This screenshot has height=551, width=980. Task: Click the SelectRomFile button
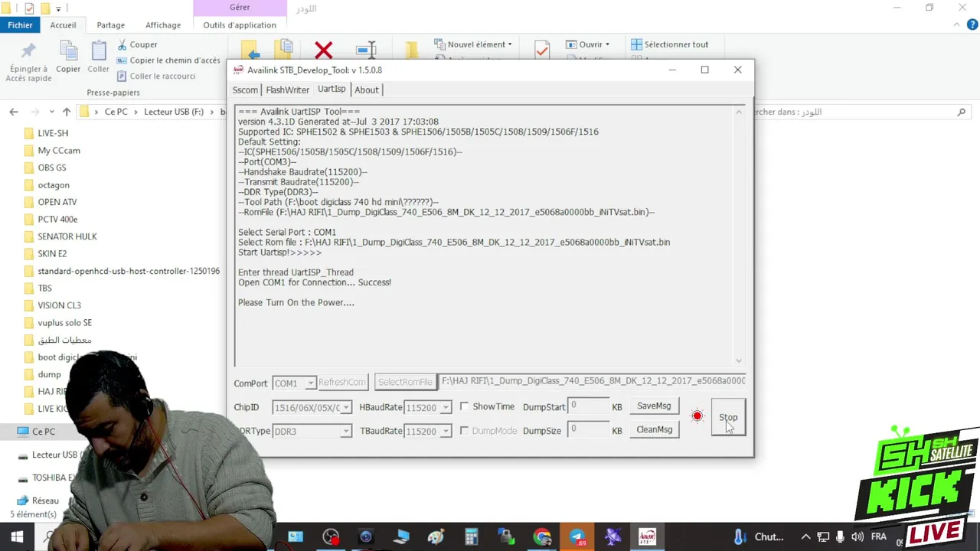tap(405, 382)
